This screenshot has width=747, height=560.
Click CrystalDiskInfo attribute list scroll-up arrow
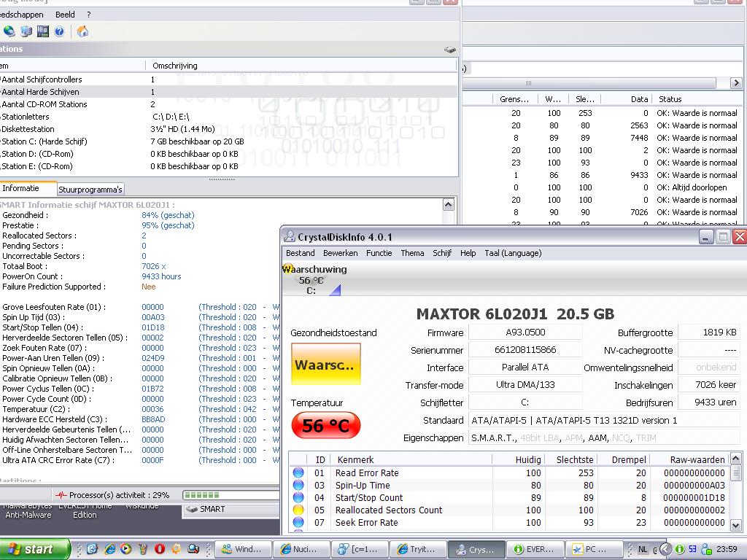(x=735, y=459)
